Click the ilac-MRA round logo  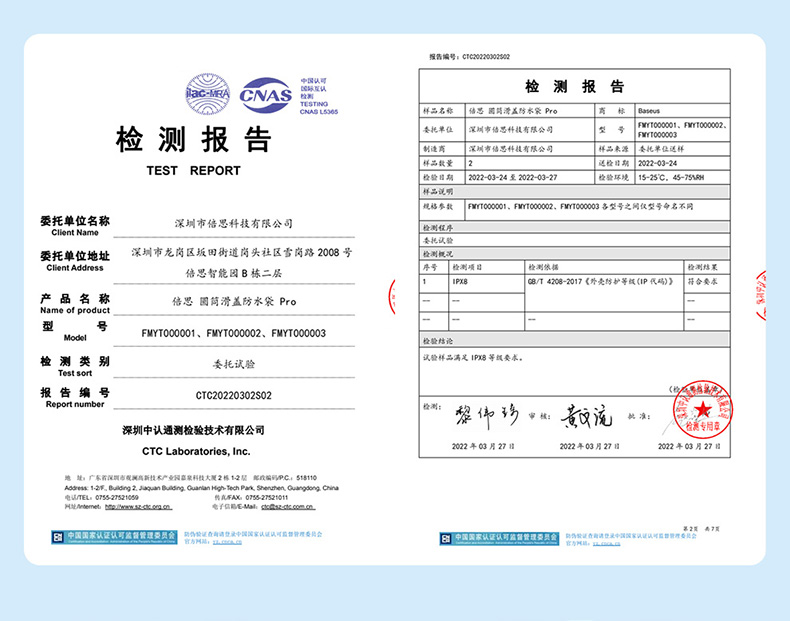208,94
